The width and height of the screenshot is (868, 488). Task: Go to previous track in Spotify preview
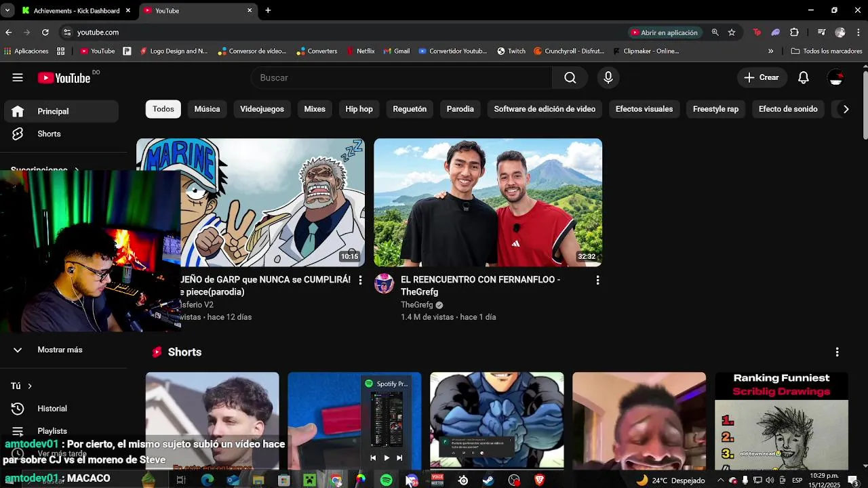click(x=373, y=458)
